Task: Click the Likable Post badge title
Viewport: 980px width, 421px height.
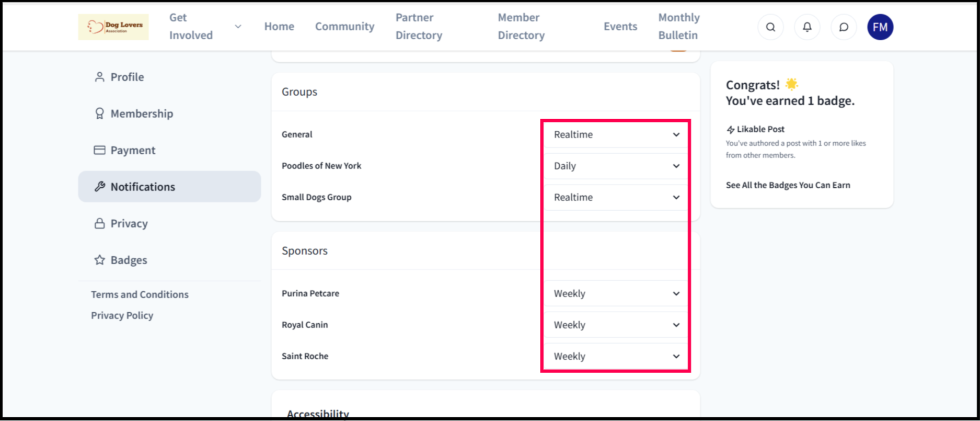Action: (760, 129)
